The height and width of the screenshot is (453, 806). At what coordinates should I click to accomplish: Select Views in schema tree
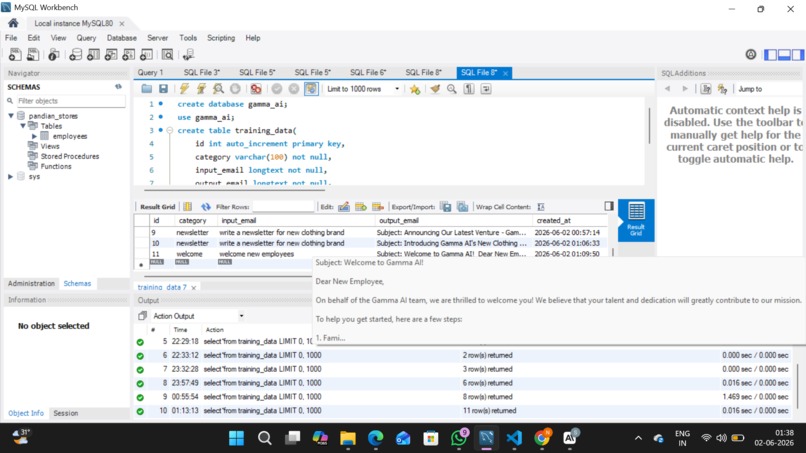click(49, 146)
